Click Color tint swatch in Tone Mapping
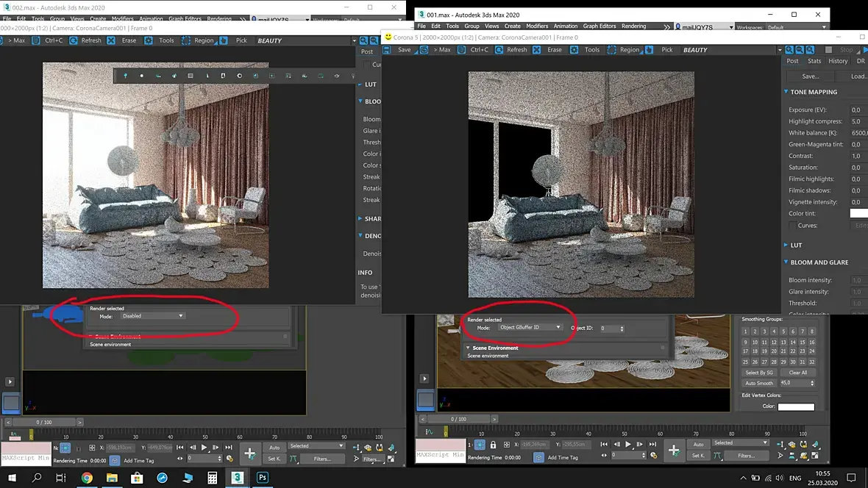868x488 pixels. (858, 214)
